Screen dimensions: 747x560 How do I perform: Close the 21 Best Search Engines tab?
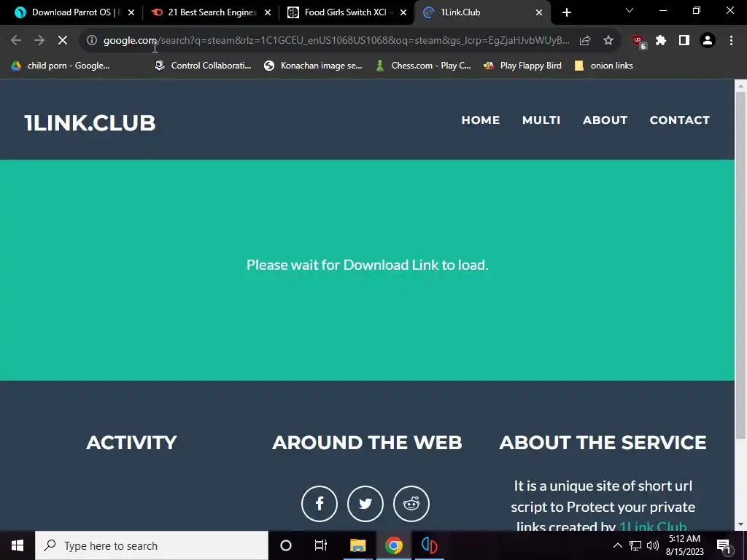(x=268, y=12)
